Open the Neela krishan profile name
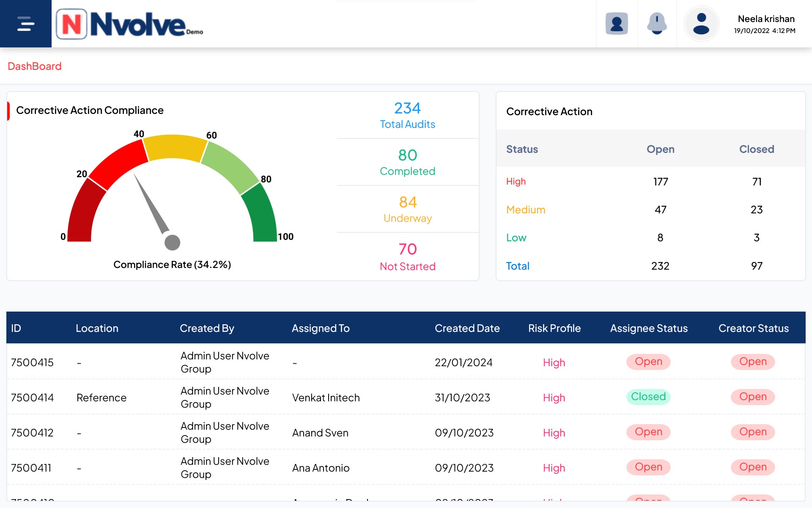 click(765, 19)
